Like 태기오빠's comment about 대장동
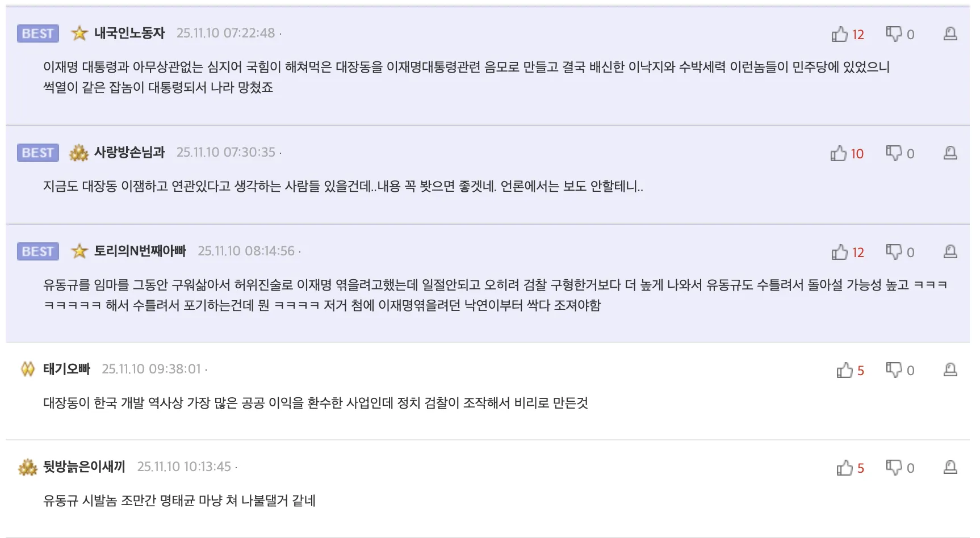Image resolution: width=980 pixels, height=538 pixels. click(844, 371)
